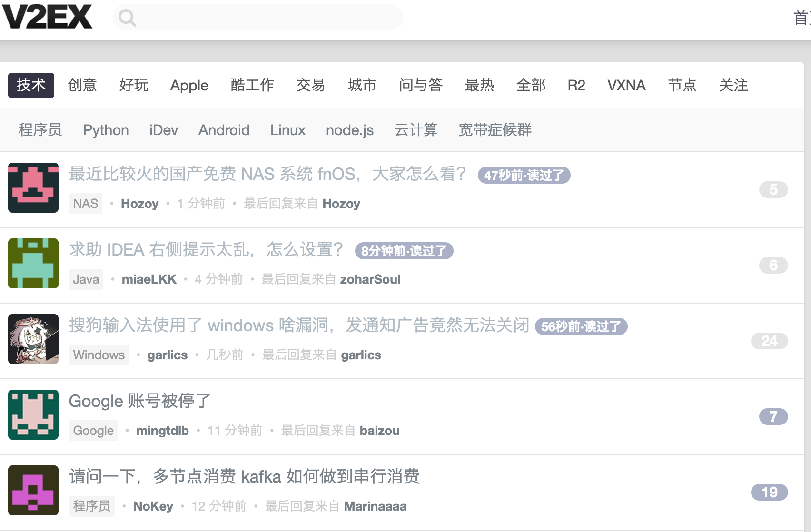Open the 搜狗输入法 windows topic
811x532 pixels.
tap(299, 325)
